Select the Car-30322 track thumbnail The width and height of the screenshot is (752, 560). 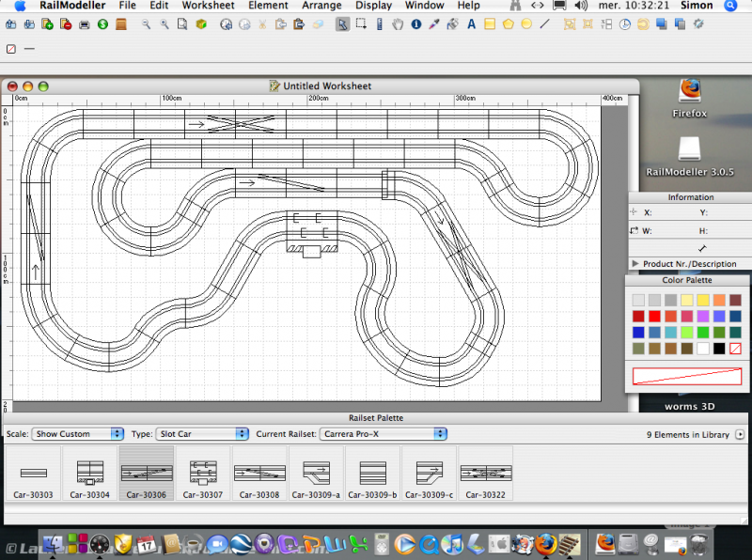485,474
